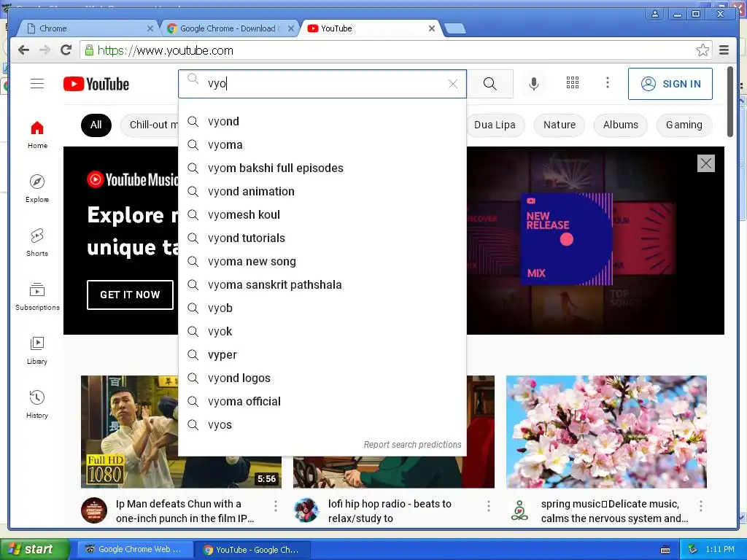Go to Home in sidebar
Screen dimensions: 747x560
(37, 135)
